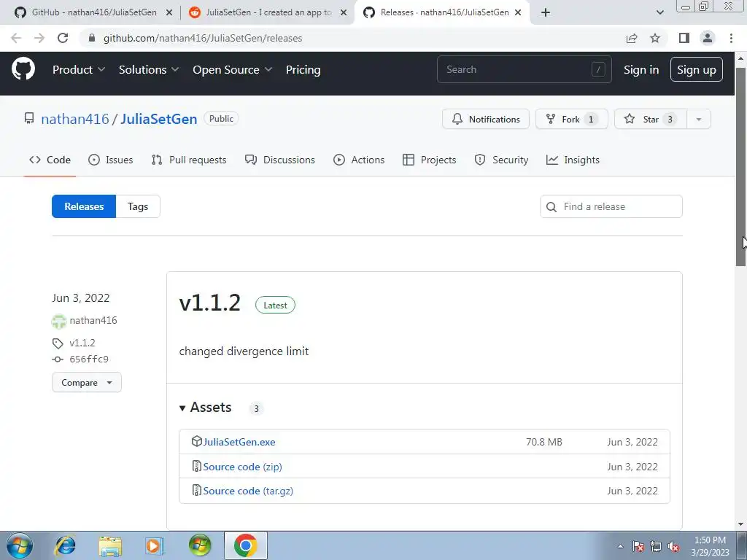Screen dimensions: 747x560
Task: Open the Projects tab
Action: tap(429, 160)
